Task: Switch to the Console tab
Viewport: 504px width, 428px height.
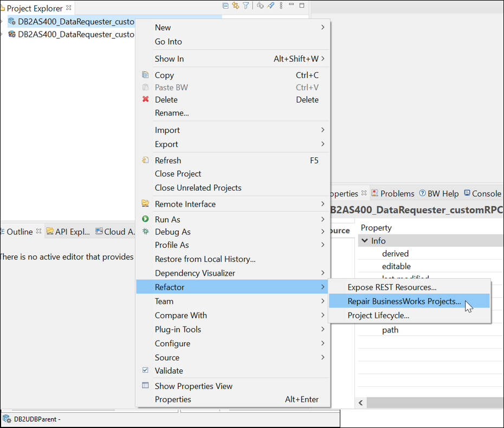Action: tap(482, 194)
